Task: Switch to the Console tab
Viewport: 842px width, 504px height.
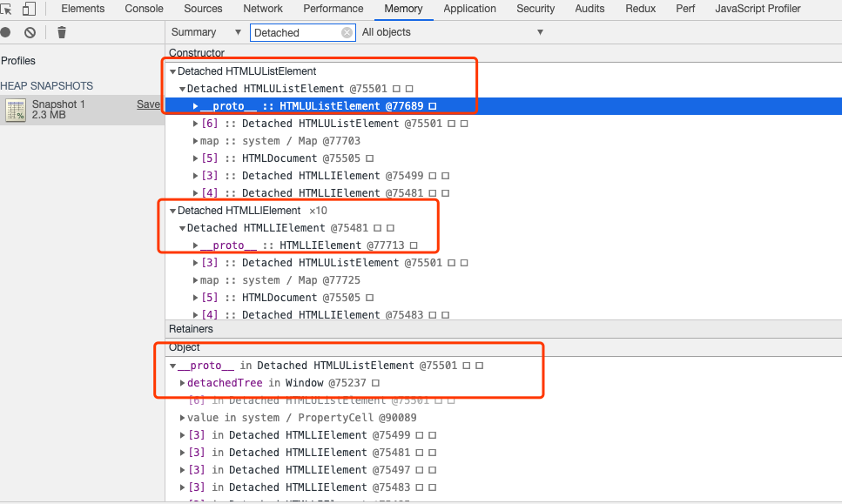Action: [x=143, y=9]
